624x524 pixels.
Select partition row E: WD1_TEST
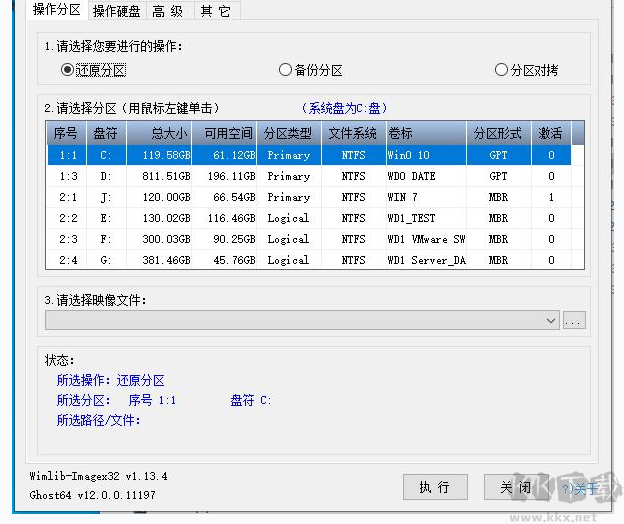(x=309, y=218)
